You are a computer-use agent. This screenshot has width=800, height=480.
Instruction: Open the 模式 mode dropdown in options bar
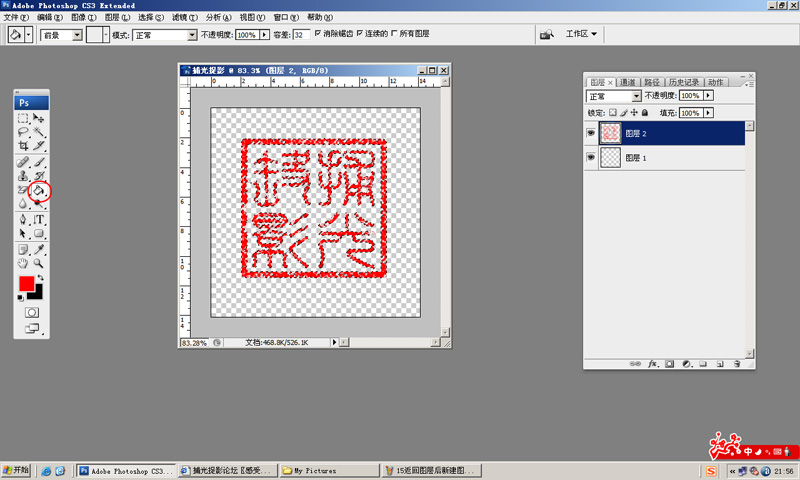[x=192, y=35]
